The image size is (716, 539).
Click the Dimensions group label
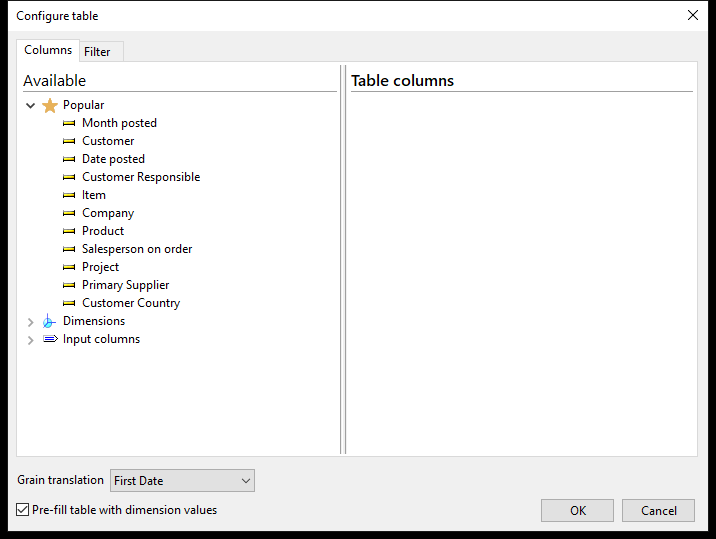pos(94,321)
